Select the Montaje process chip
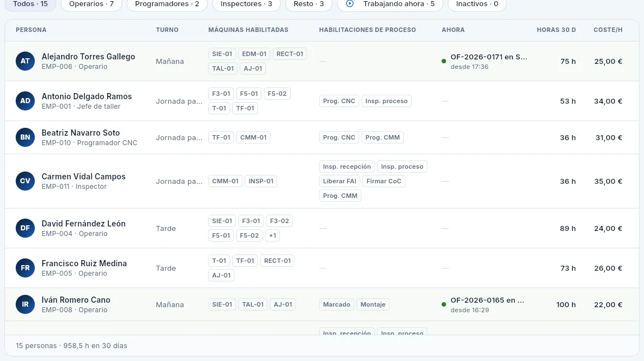This screenshot has width=644, height=361. pos(373,304)
